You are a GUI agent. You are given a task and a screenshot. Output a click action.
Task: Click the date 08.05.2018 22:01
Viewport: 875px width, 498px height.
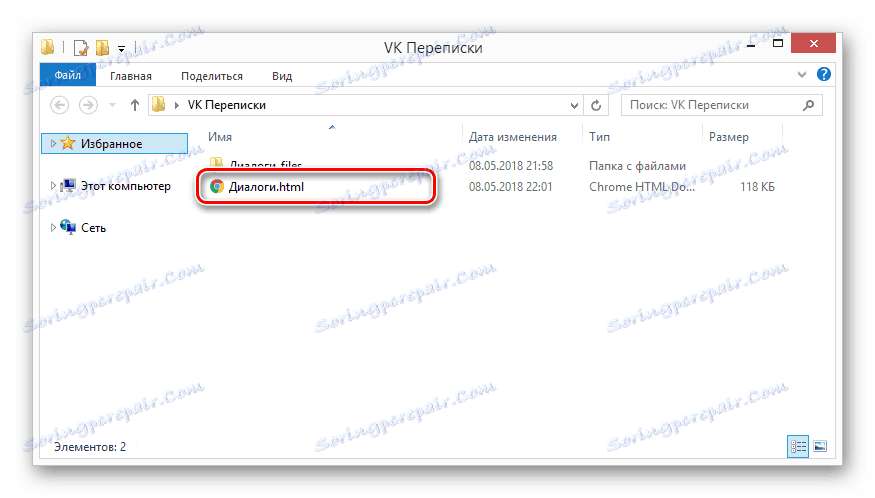[x=510, y=186]
